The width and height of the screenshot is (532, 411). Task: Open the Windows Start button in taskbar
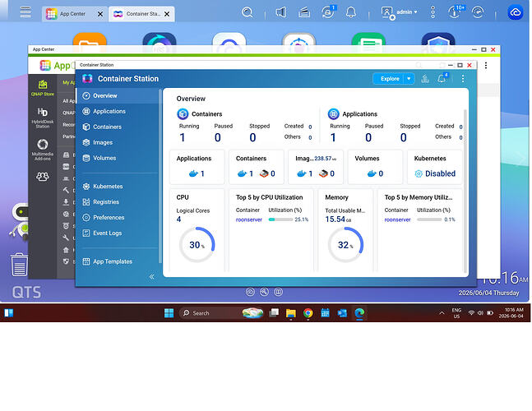coord(169,312)
